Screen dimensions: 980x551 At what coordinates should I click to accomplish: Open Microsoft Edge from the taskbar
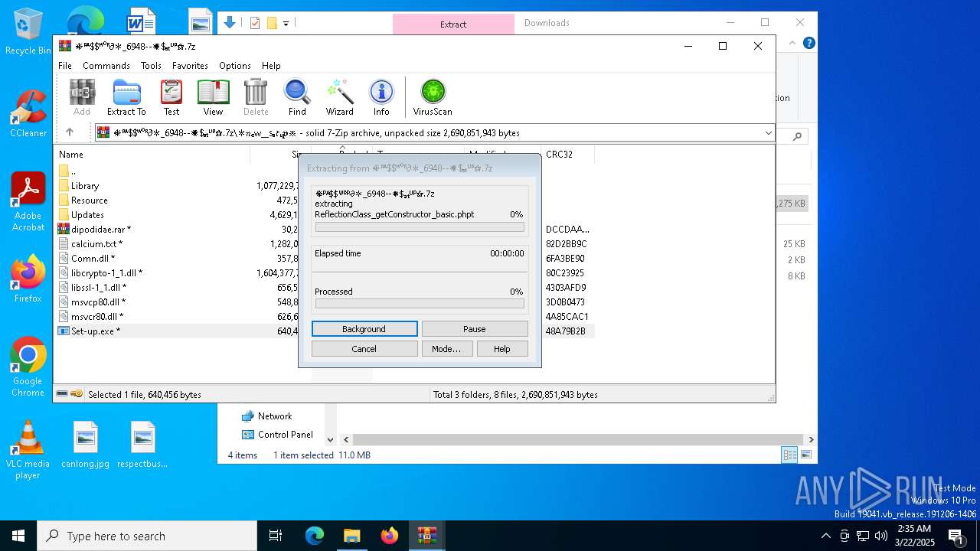coord(315,536)
